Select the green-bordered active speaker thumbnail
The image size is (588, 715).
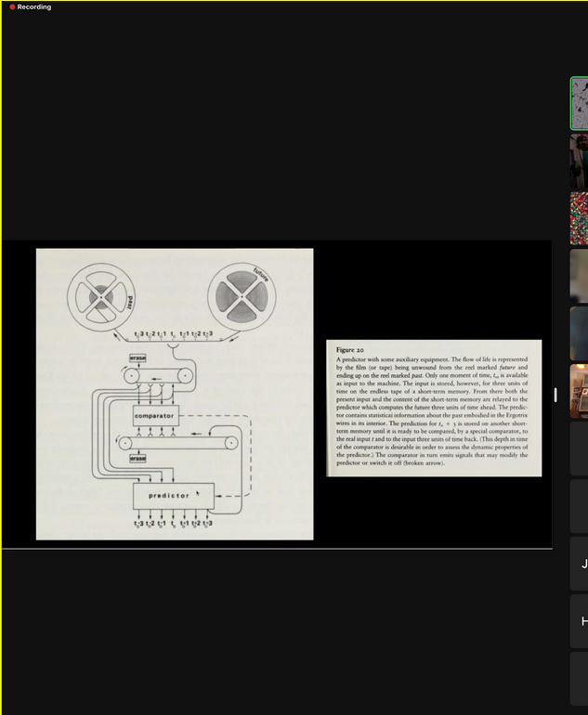pos(580,103)
